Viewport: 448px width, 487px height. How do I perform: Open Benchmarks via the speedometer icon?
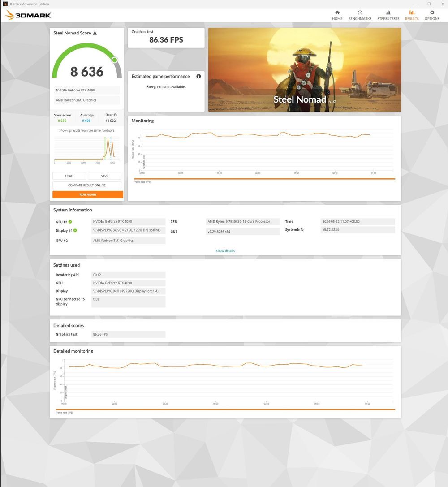[x=359, y=12]
